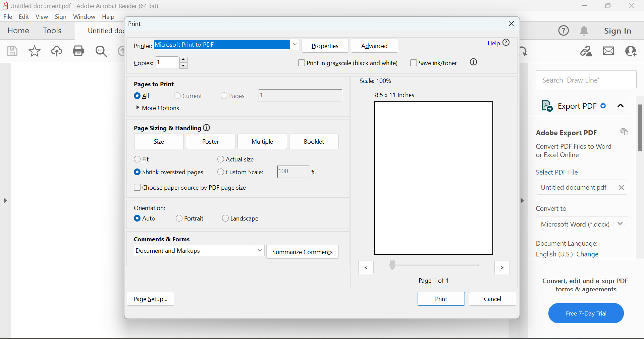Click the preview page slider handle
This screenshot has width=644, height=339.
(392, 265)
